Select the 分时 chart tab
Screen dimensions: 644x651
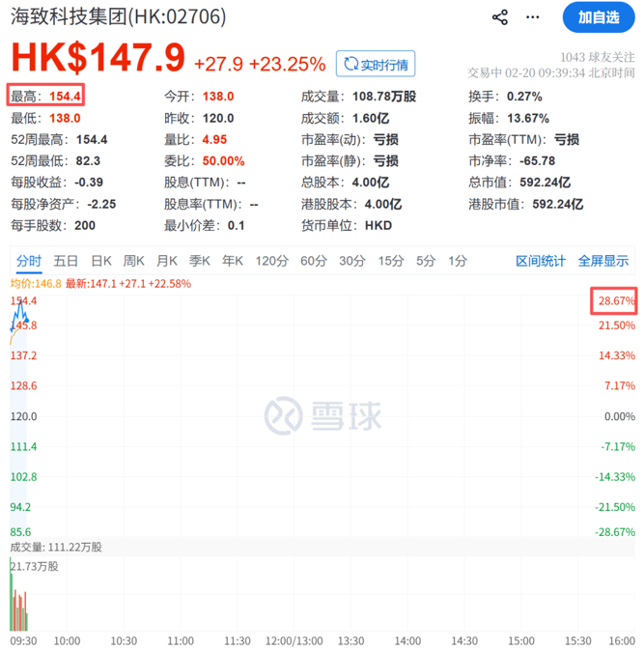pos(29,260)
